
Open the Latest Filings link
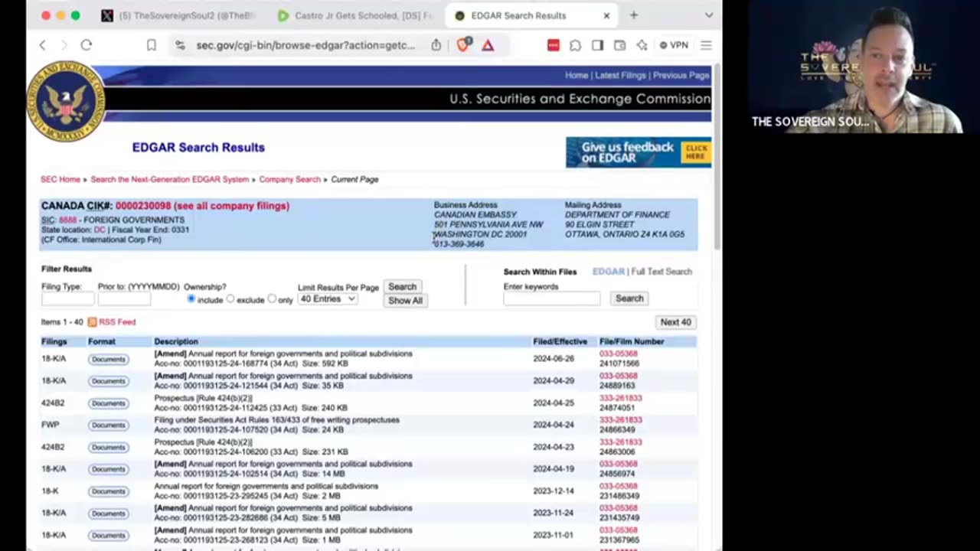(621, 75)
